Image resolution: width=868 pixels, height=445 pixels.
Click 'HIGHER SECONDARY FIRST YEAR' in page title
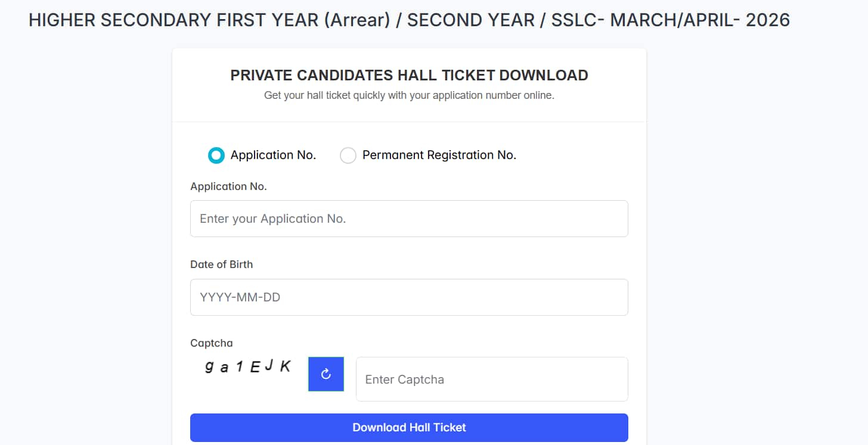coord(174,20)
